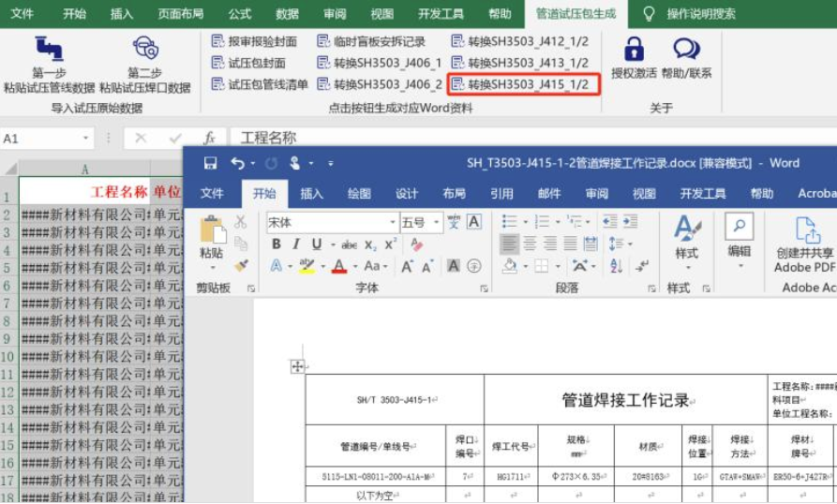This screenshot has height=504, width=837.
Task: Click the table move handle in Word document
Action: pyautogui.click(x=297, y=366)
